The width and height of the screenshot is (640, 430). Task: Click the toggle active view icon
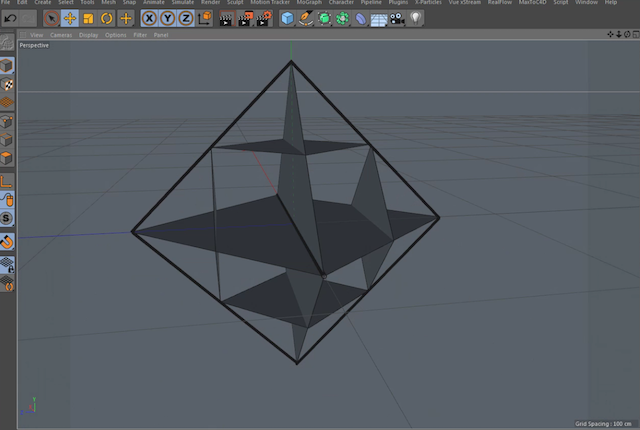tap(636, 35)
